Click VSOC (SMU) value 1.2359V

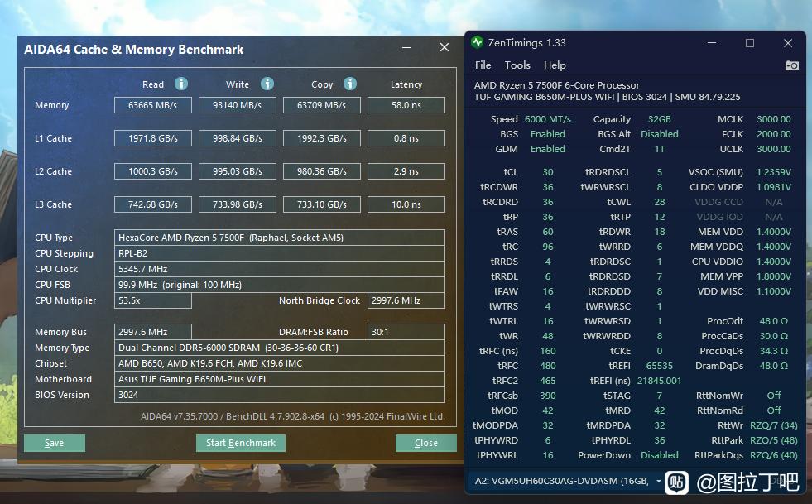(774, 172)
